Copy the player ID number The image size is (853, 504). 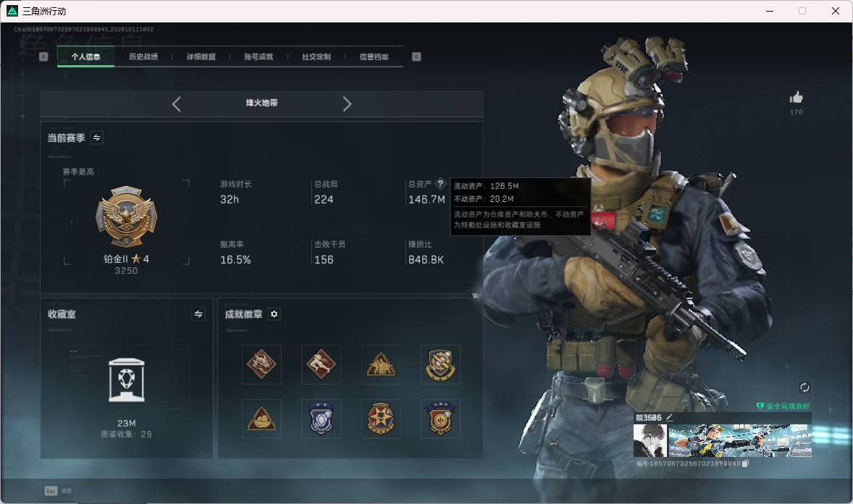[745, 463]
